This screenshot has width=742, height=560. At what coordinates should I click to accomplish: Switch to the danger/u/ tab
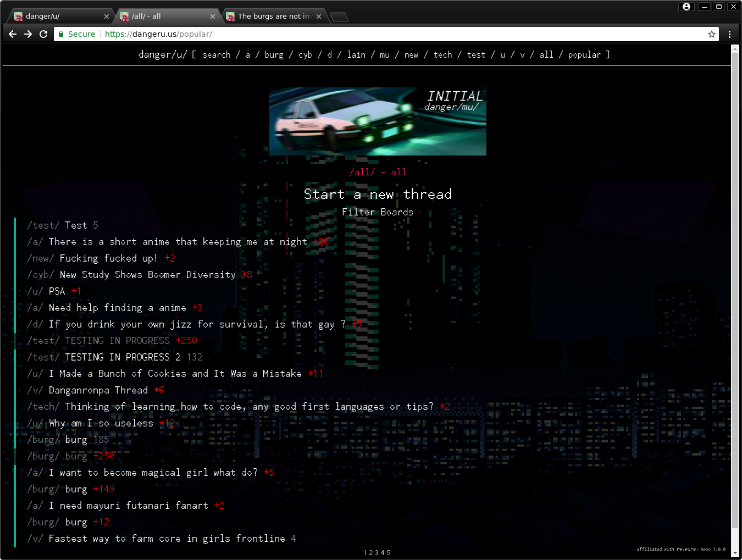coord(59,16)
